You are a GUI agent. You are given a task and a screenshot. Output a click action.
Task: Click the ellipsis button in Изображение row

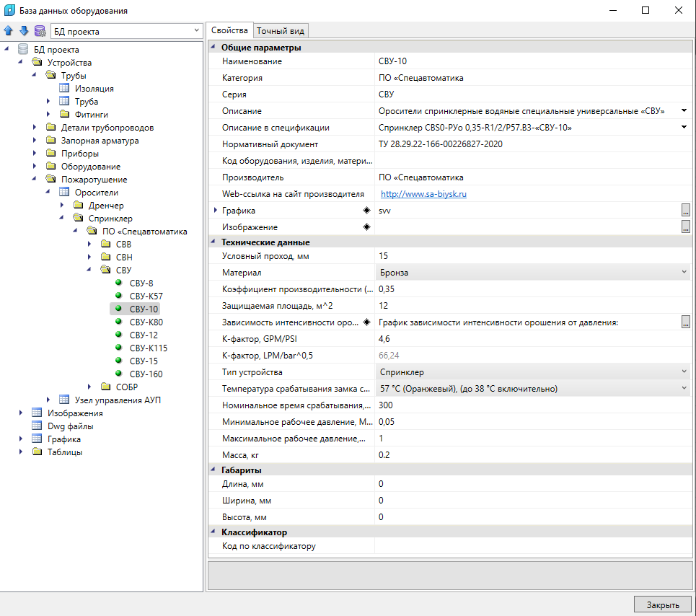coord(686,226)
